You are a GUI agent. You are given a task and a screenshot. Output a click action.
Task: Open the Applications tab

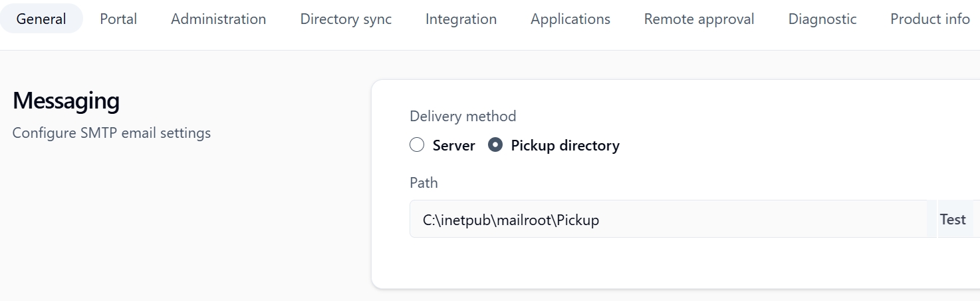coord(570,19)
